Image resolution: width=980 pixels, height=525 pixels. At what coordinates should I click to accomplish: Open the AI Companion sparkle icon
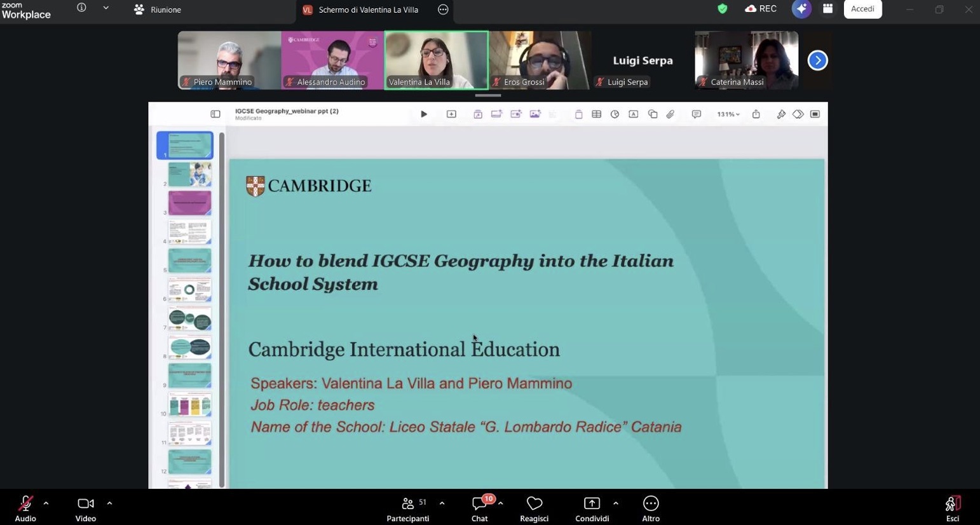801,9
